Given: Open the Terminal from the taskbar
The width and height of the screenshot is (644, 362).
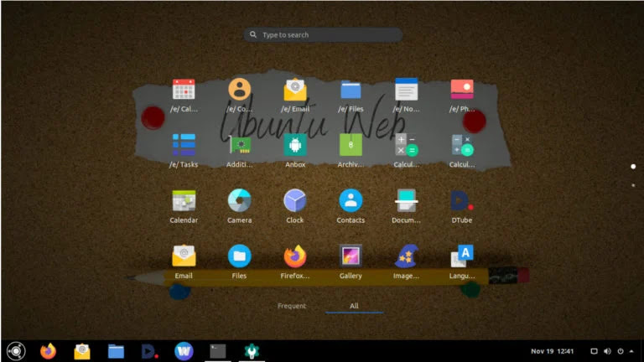Looking at the screenshot, I should click(218, 351).
